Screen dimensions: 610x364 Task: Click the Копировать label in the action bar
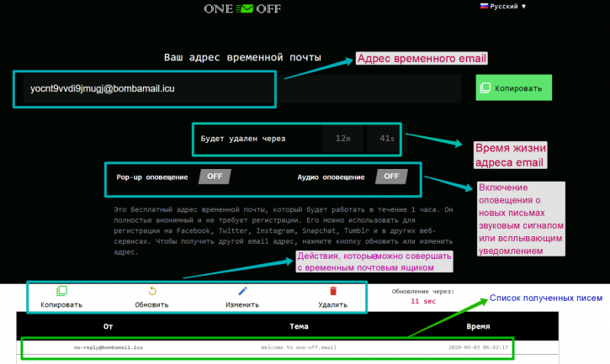click(61, 305)
